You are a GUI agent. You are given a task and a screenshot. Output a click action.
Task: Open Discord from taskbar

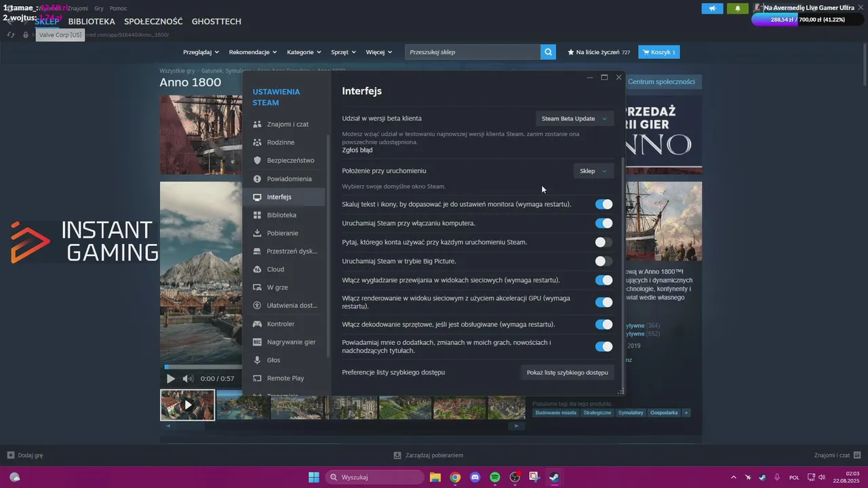pos(475,477)
